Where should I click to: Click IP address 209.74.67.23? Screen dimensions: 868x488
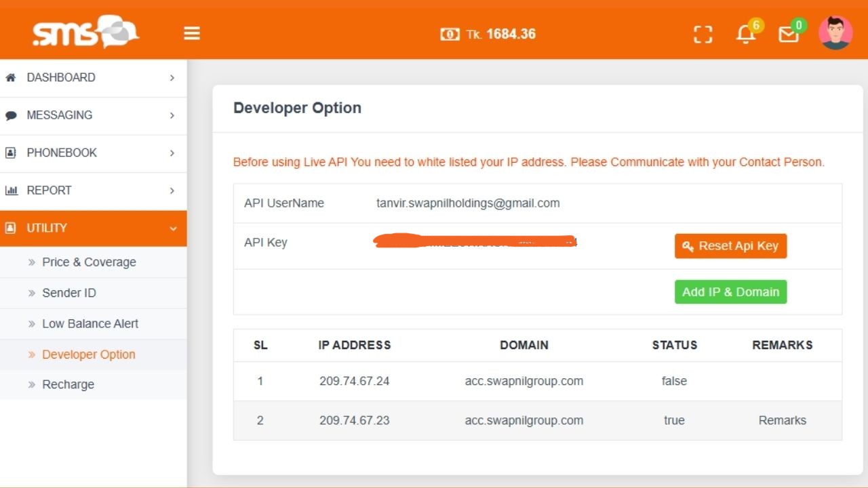[x=355, y=420]
